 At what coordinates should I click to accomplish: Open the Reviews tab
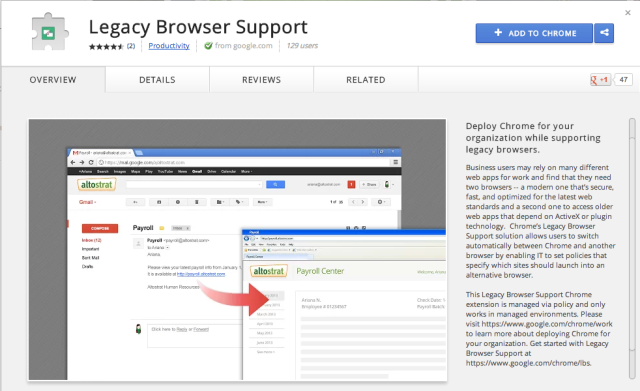tap(261, 80)
